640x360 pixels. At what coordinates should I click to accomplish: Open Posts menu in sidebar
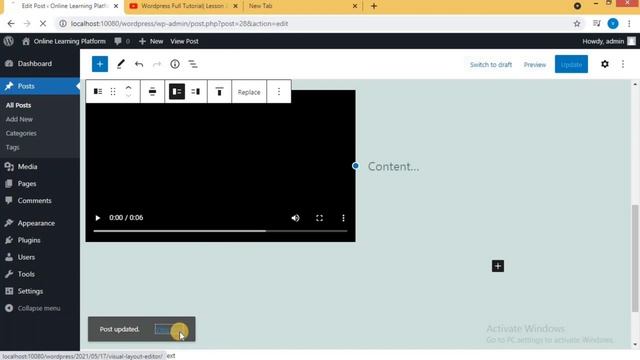point(40,86)
